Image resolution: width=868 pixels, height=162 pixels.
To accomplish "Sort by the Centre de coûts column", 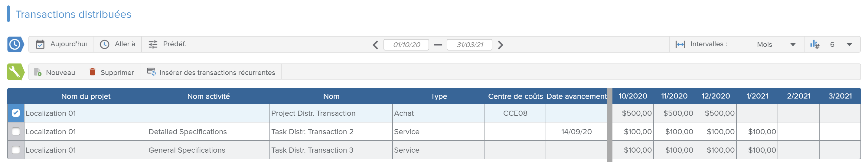I will (515, 96).
